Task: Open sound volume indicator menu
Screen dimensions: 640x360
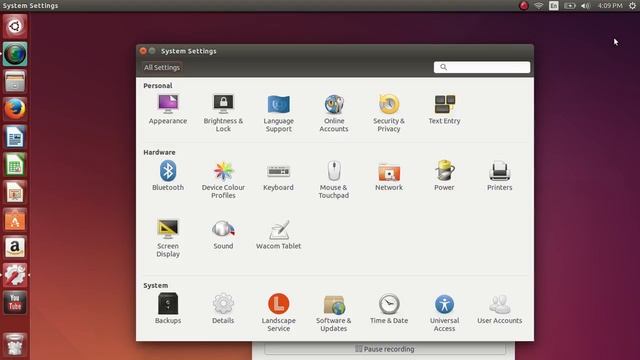Action: 585,6
